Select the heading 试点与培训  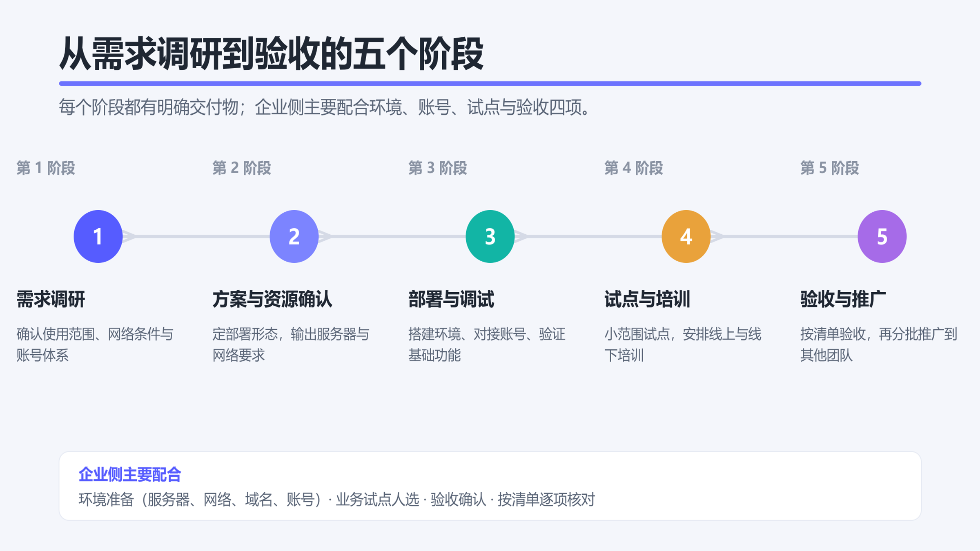pyautogui.click(x=647, y=299)
